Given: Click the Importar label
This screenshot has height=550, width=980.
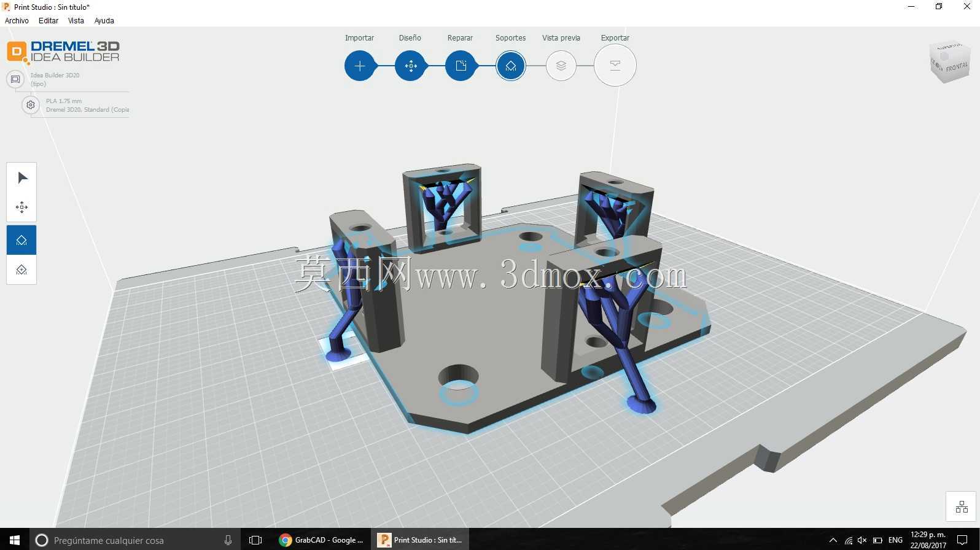Looking at the screenshot, I should pyautogui.click(x=359, y=38).
